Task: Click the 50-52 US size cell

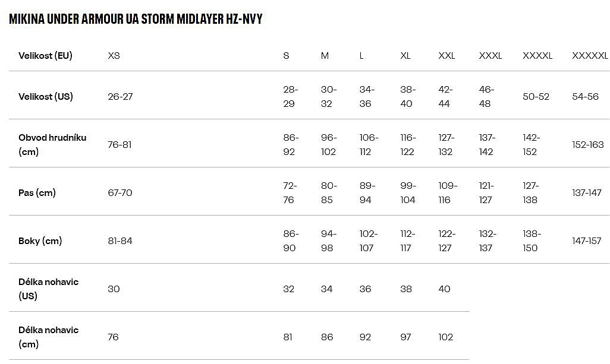Action: click(x=536, y=97)
